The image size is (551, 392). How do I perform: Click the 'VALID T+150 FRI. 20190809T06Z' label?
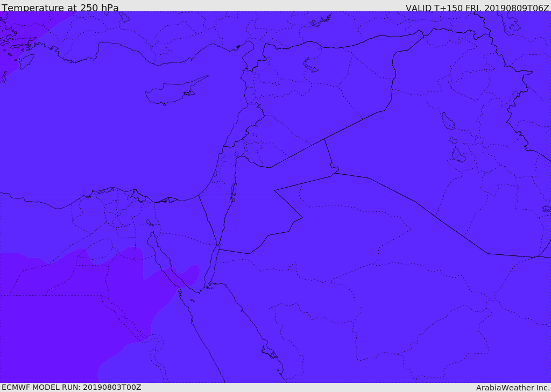point(477,8)
